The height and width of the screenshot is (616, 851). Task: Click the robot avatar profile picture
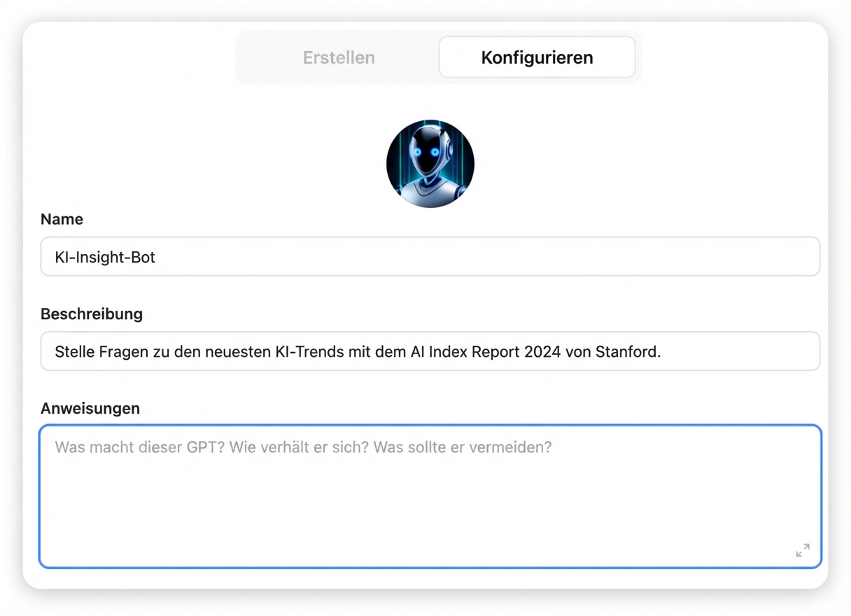tap(430, 164)
